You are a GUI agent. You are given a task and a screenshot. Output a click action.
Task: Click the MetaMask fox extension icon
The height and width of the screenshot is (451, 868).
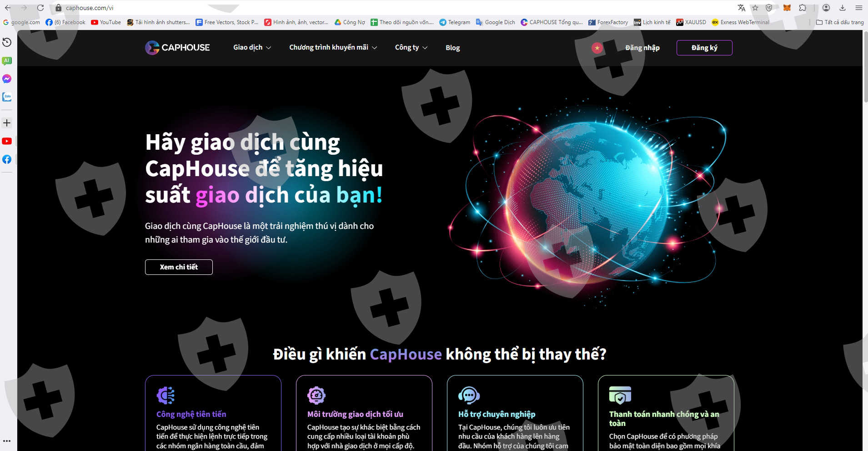click(x=787, y=8)
